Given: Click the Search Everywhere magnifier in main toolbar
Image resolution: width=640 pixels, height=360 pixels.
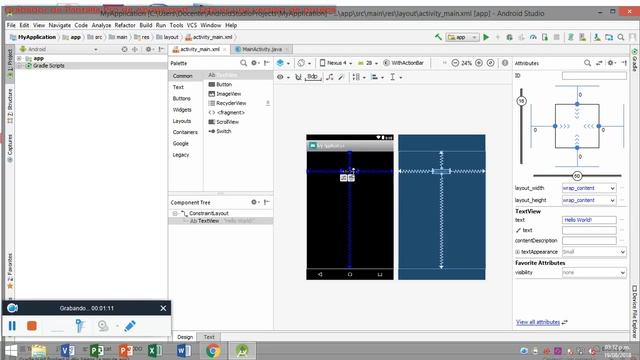Looking at the screenshot, I should pos(621,37).
